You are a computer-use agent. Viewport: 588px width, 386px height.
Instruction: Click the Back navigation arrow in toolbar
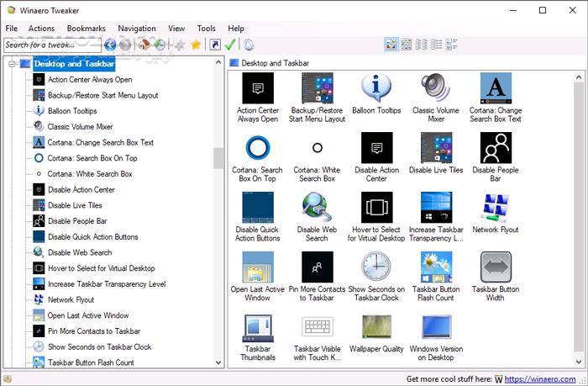click(x=110, y=45)
